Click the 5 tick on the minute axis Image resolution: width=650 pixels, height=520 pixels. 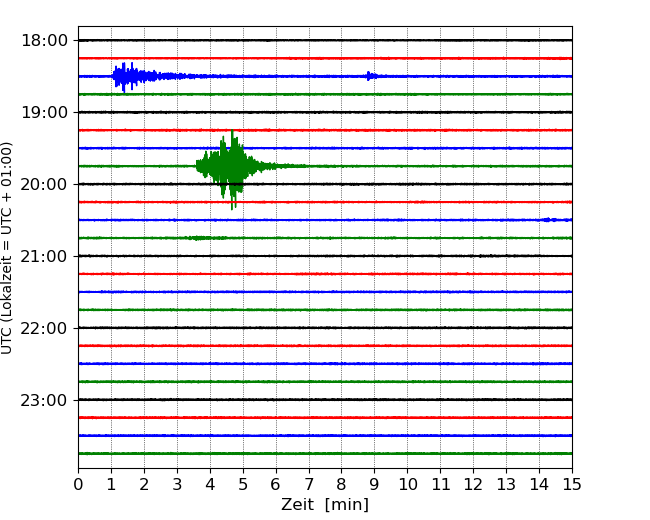pos(243,484)
